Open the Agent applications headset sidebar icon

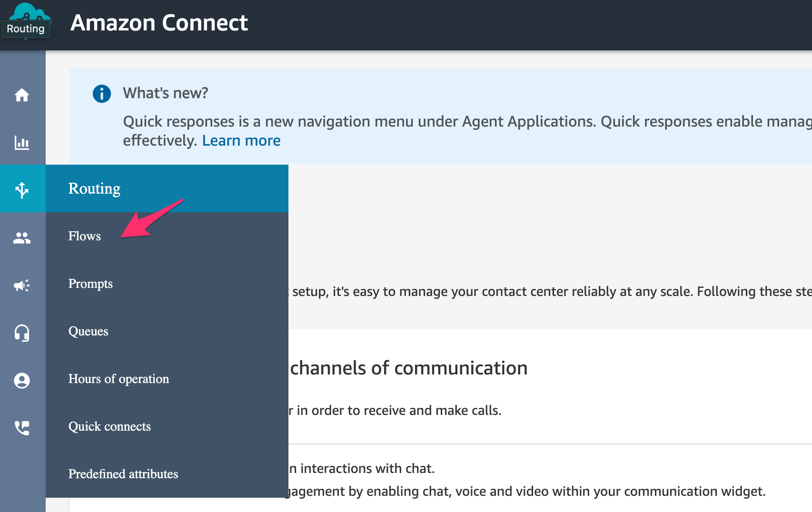[x=22, y=333]
